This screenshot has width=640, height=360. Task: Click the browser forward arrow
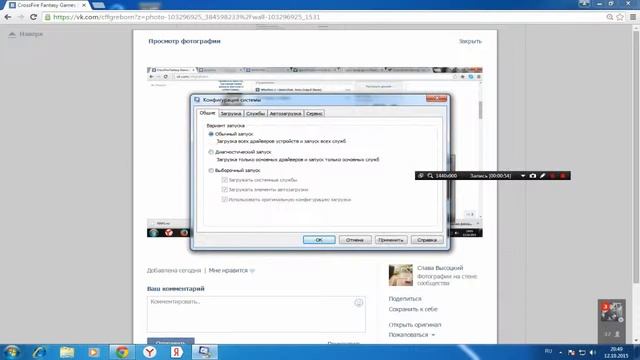click(21, 17)
